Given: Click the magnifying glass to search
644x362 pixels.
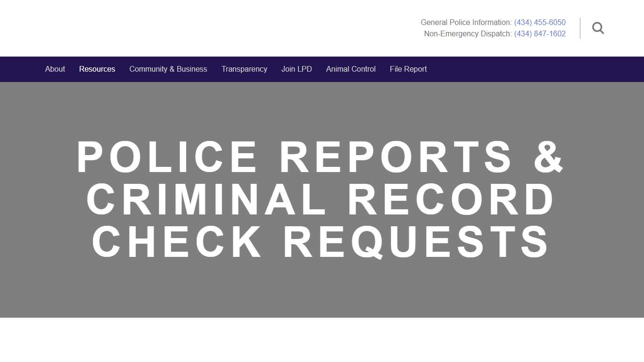Looking at the screenshot, I should [x=598, y=28].
